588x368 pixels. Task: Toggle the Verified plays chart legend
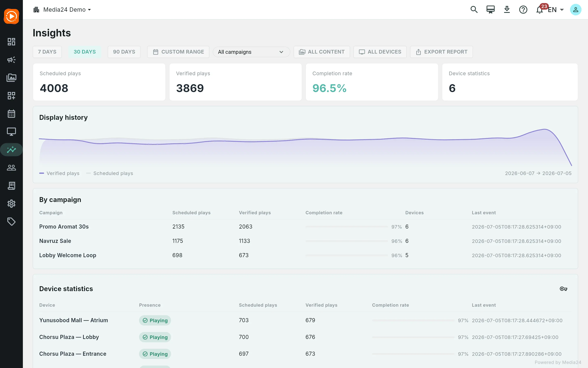click(x=59, y=173)
